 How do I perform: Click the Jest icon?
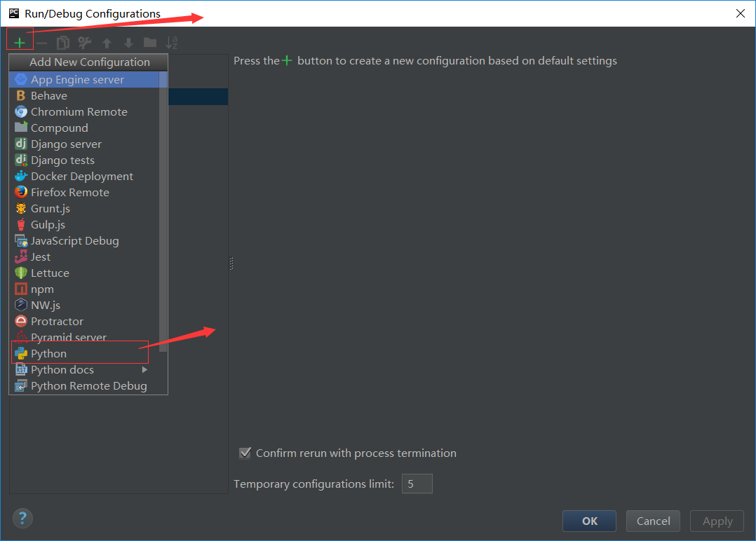pyautogui.click(x=21, y=256)
